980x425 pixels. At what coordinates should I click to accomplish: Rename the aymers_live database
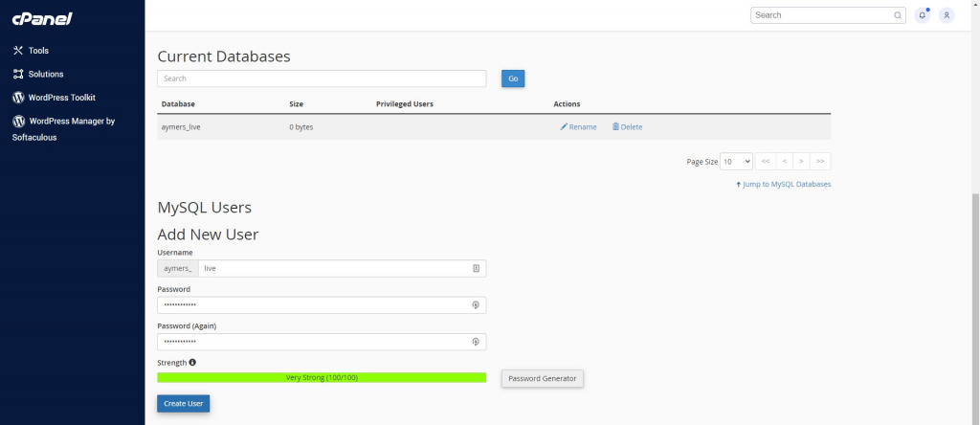[578, 127]
